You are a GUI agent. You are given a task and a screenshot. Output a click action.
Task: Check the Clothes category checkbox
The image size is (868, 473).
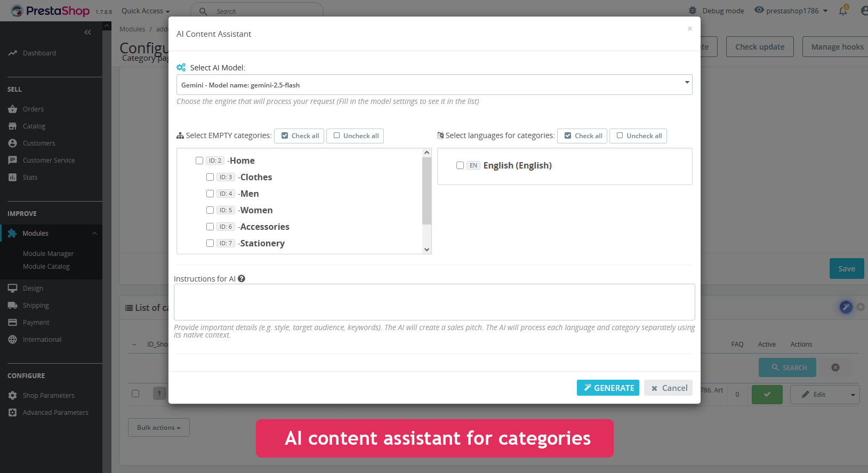210,177
